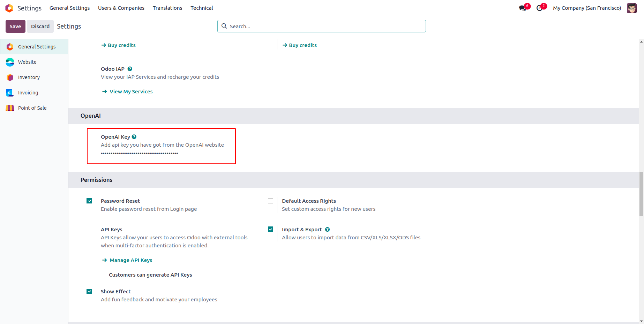644x324 pixels.
Task: Open the Users & Companies menu
Action: (121, 8)
